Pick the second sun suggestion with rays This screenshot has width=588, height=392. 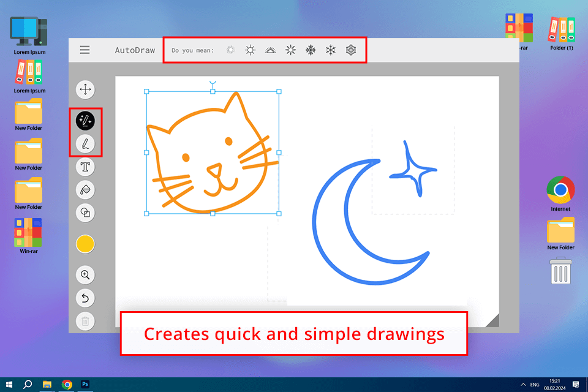(250, 50)
